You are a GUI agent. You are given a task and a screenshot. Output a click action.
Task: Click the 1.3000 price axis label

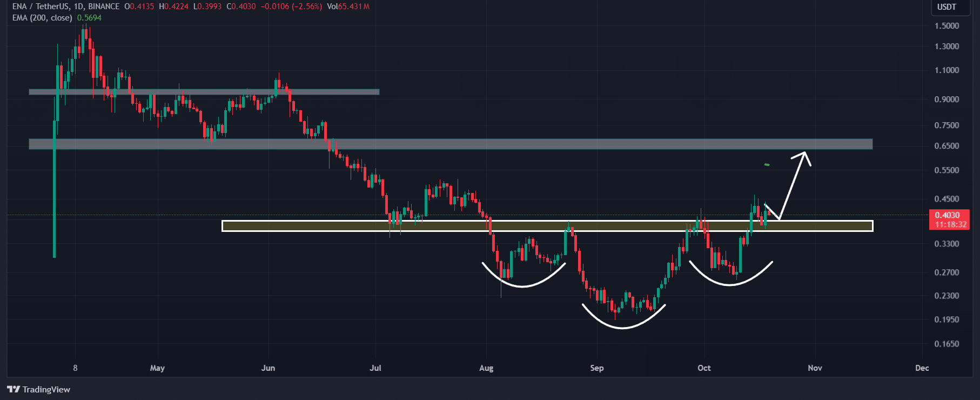coord(947,46)
